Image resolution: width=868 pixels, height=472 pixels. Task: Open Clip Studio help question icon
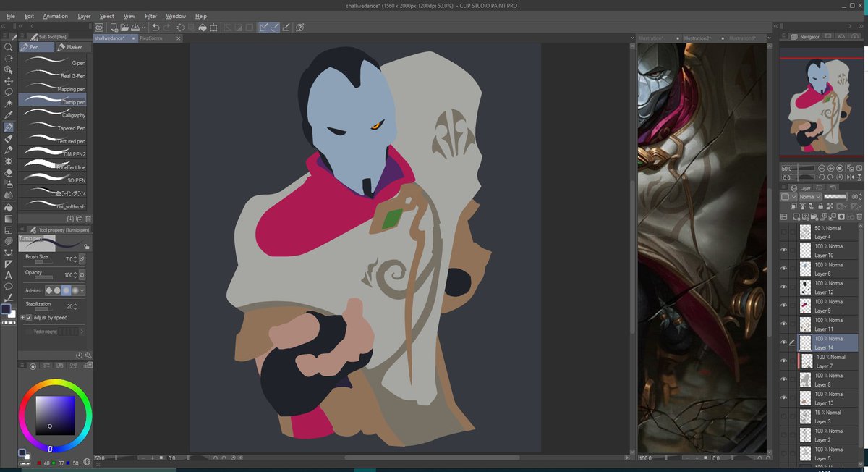tap(299, 28)
